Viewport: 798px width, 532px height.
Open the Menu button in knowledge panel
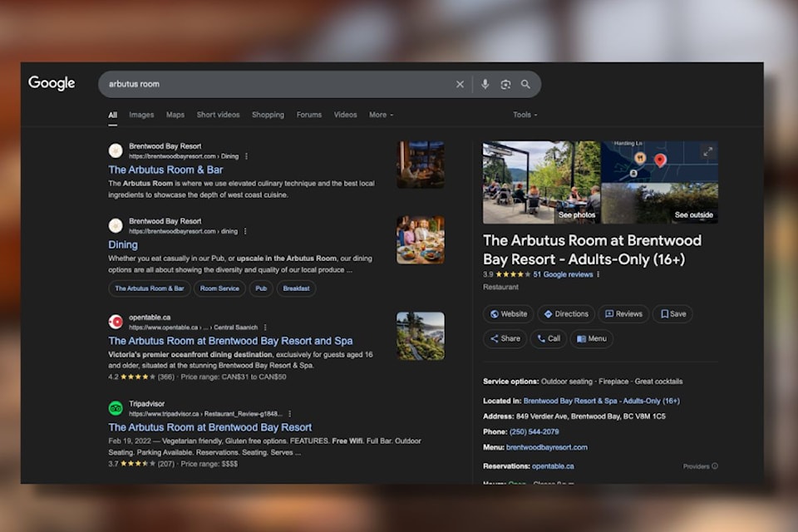click(x=591, y=338)
